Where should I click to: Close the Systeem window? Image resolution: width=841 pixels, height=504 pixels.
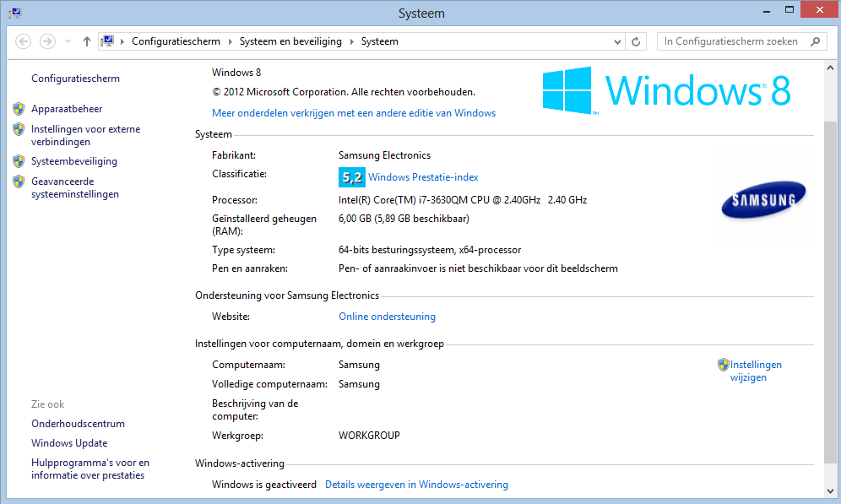[x=819, y=9]
